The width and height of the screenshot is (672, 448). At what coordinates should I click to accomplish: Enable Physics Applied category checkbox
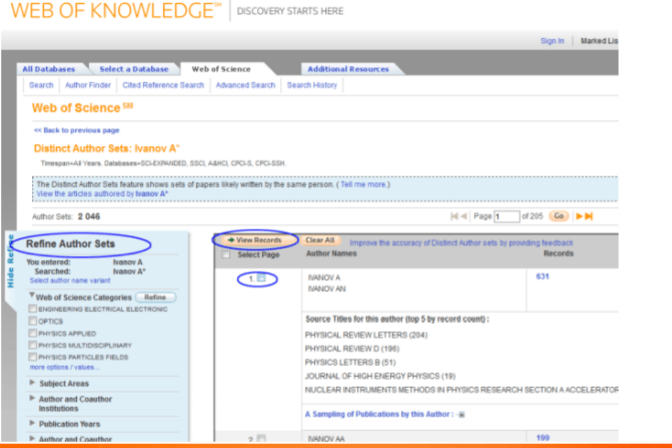33,333
